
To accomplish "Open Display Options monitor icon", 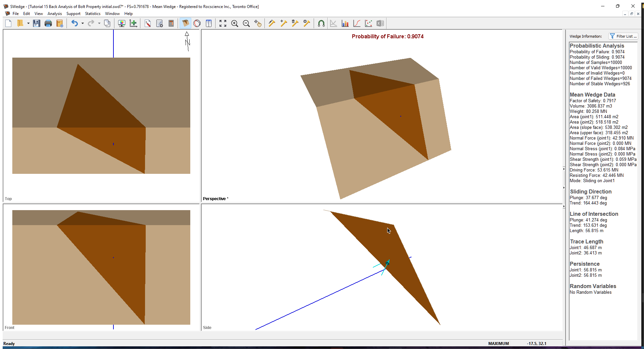I will (122, 23).
